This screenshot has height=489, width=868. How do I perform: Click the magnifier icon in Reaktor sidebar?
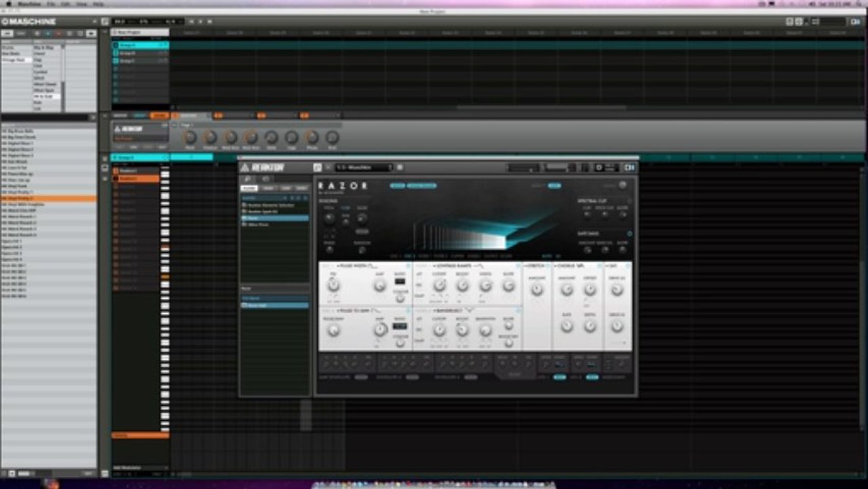[x=248, y=179]
